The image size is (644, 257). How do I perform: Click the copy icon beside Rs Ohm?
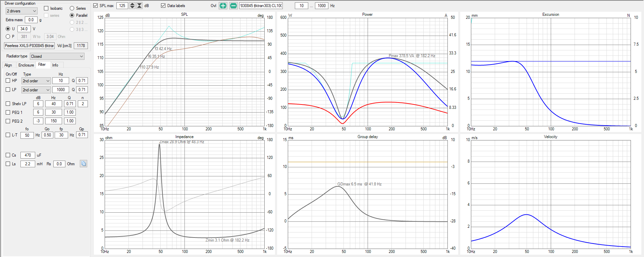[84, 164]
